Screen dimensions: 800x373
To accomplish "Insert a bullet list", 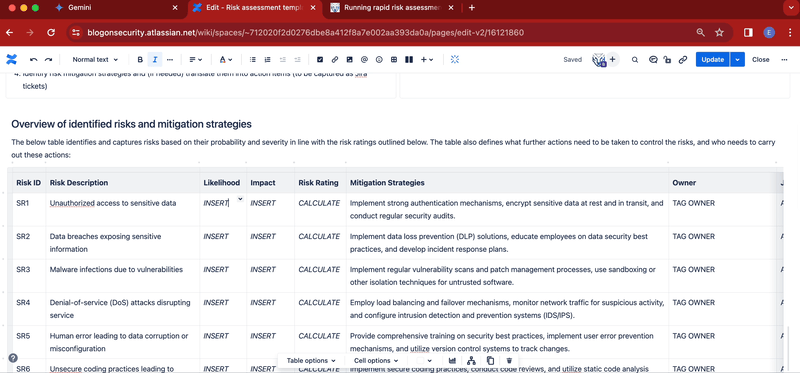I will click(x=253, y=60).
